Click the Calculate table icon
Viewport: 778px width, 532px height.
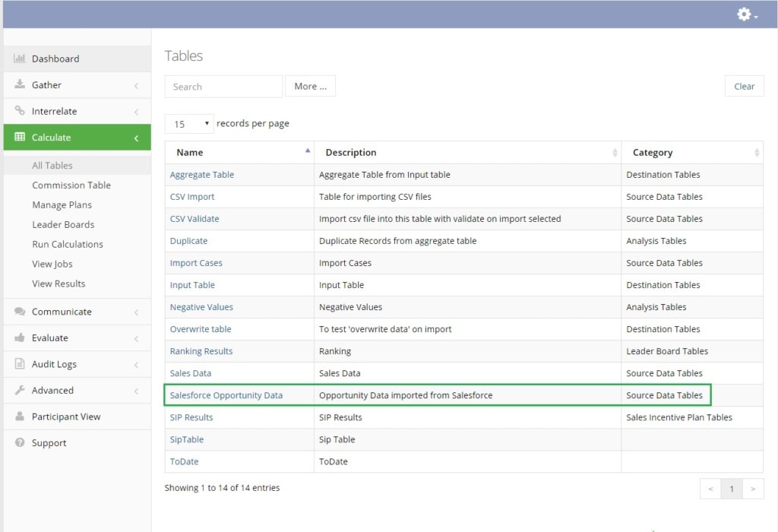pos(19,137)
